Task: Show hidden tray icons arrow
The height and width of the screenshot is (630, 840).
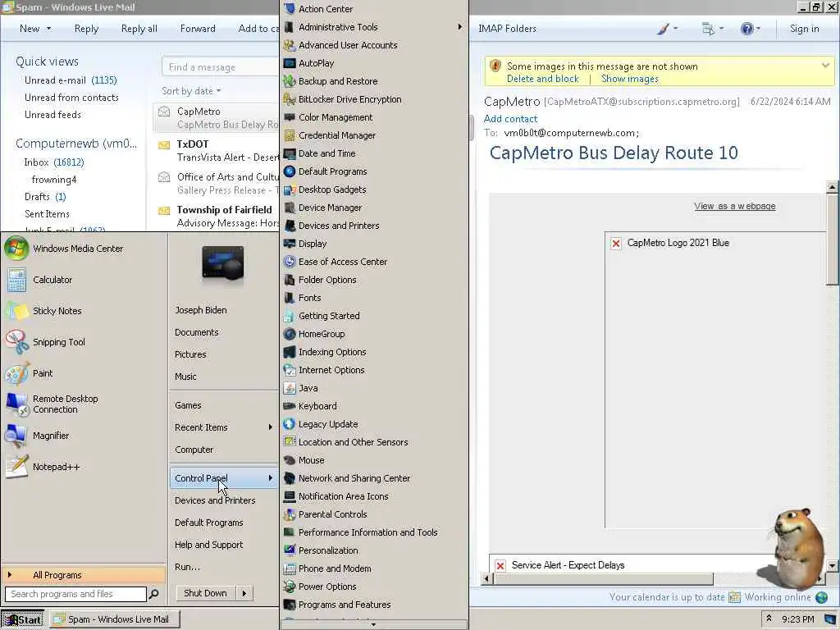Action: click(x=769, y=619)
